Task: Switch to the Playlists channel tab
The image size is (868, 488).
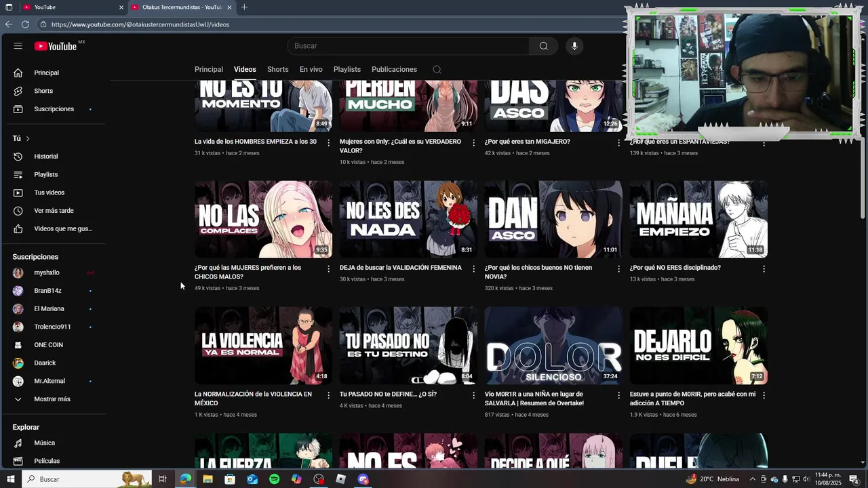Action: (347, 69)
